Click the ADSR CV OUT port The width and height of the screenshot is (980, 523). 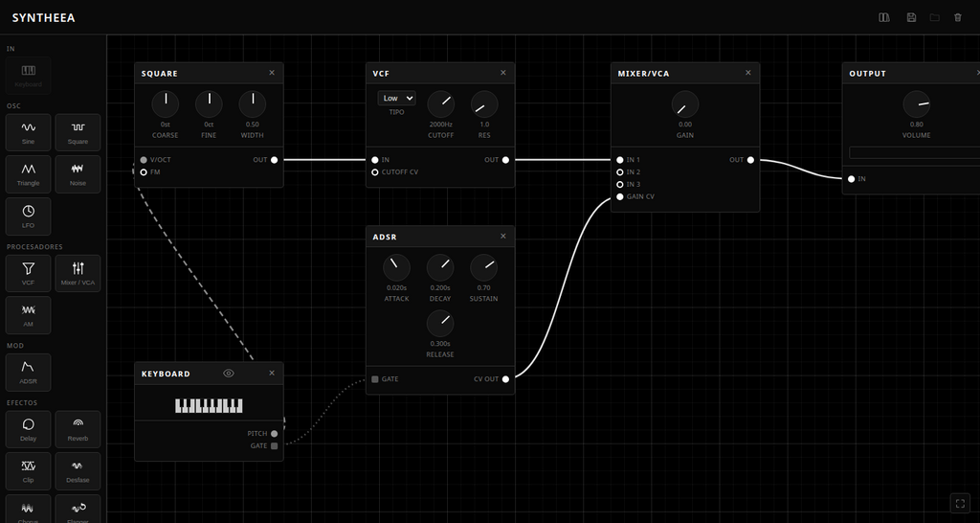(x=505, y=379)
